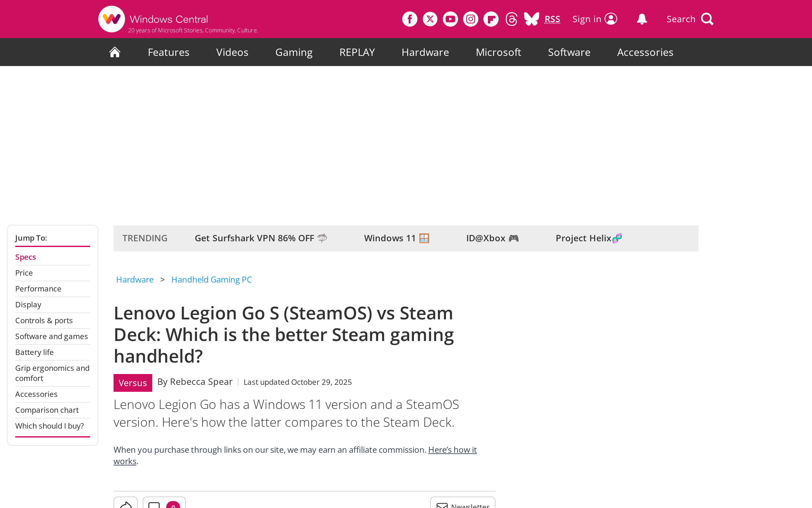Open the Features nav menu

pos(168,52)
